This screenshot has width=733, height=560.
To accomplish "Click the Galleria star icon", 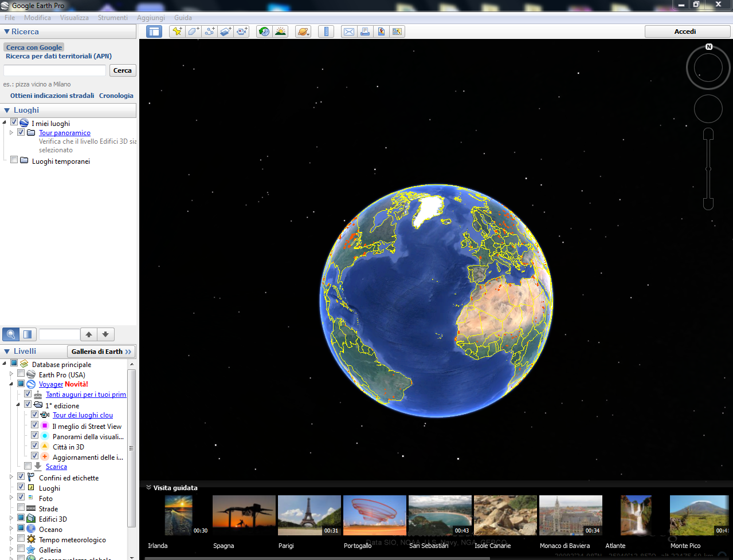I will (31, 550).
